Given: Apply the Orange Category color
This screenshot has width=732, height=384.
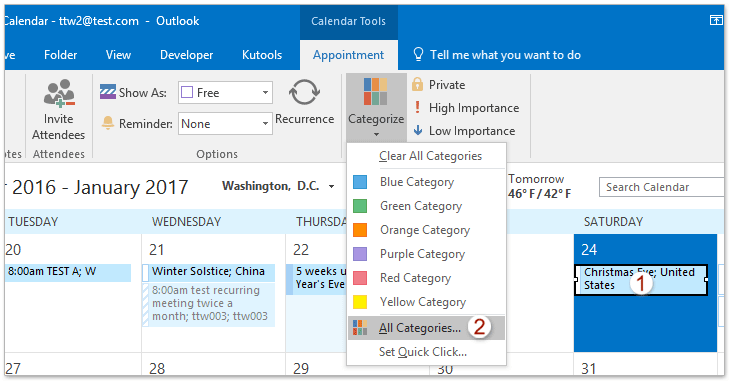Looking at the screenshot, I should [x=360, y=230].
